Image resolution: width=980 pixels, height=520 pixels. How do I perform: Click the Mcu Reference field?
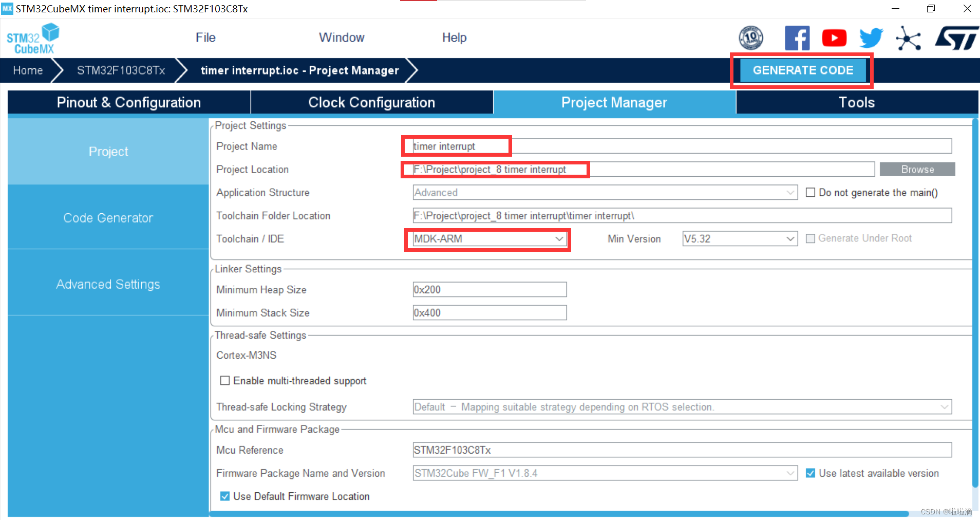[682, 450]
